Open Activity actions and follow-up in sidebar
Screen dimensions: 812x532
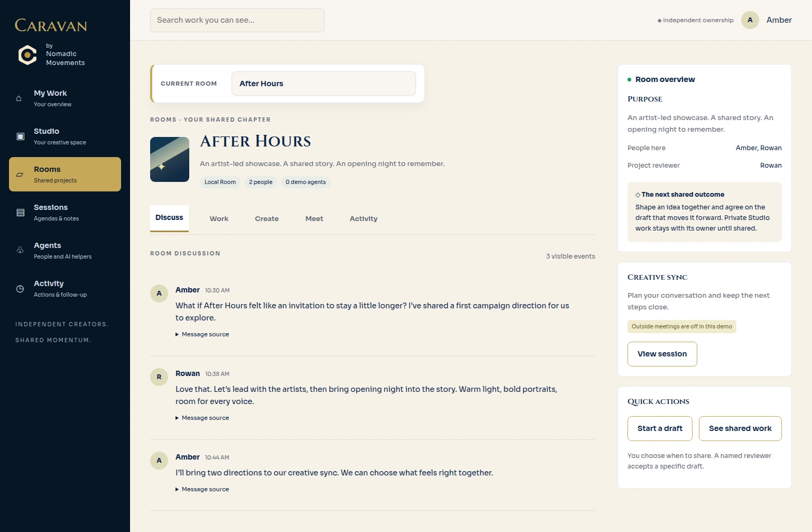65,289
